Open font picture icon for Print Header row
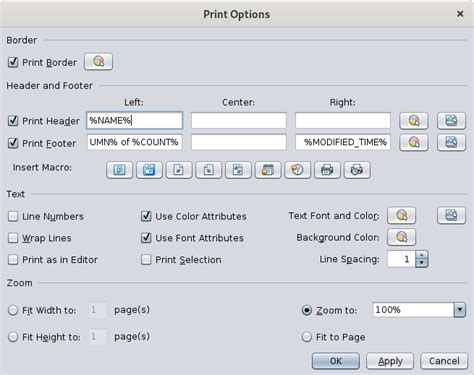474x375 pixels. point(451,121)
